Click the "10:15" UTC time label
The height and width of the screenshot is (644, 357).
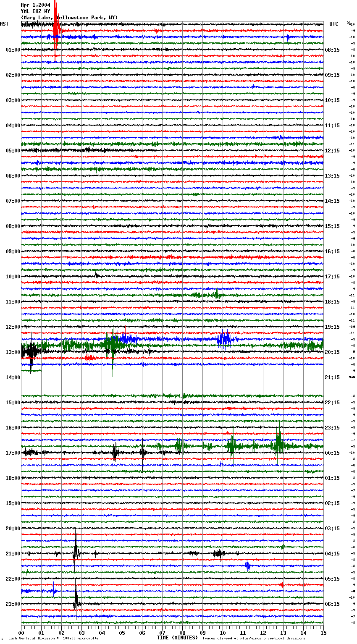[332, 100]
